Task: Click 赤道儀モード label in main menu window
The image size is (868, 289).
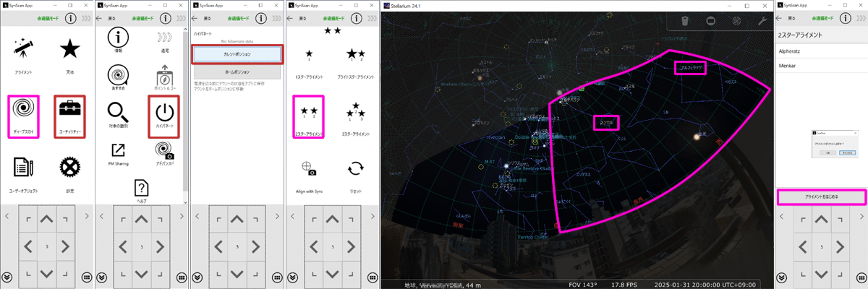Action: (x=47, y=19)
